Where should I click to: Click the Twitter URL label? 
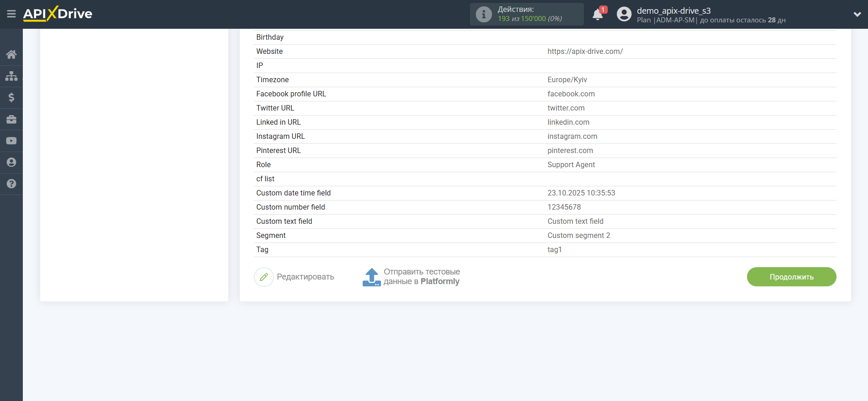[x=275, y=108]
